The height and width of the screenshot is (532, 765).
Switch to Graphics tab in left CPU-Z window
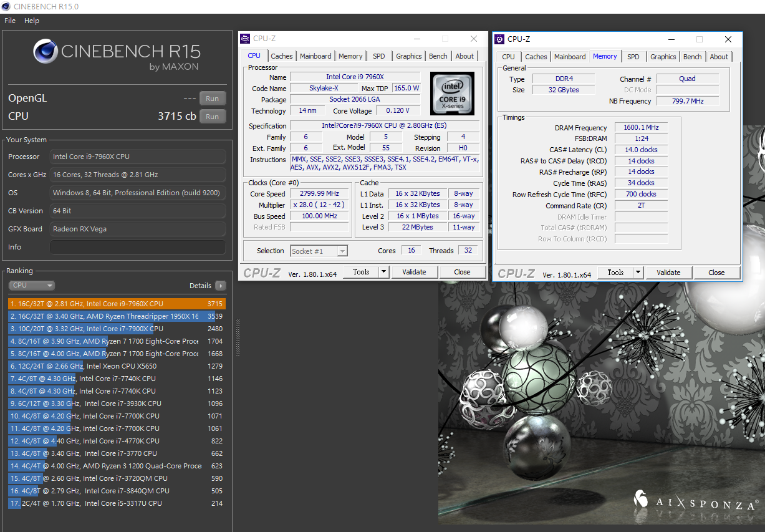[409, 56]
